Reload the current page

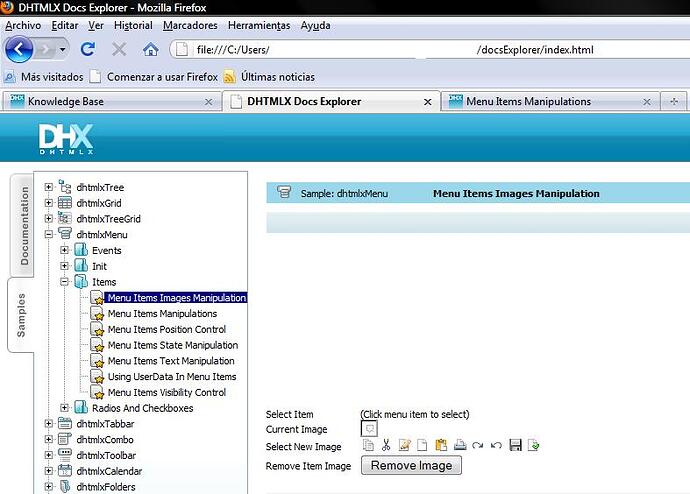coord(88,49)
